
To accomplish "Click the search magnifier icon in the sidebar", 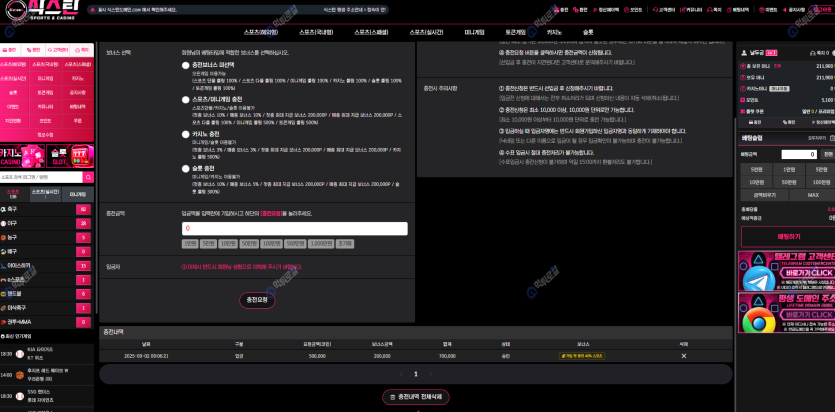I will click(x=91, y=177).
